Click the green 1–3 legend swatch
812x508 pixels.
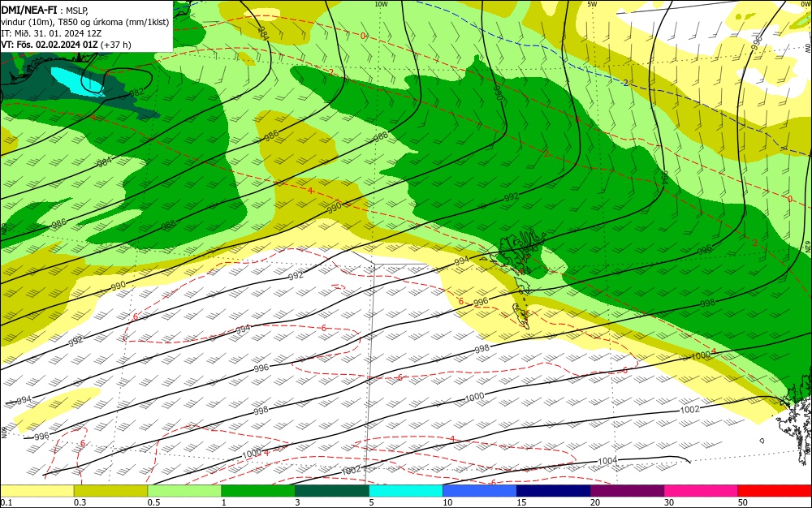[258, 491]
